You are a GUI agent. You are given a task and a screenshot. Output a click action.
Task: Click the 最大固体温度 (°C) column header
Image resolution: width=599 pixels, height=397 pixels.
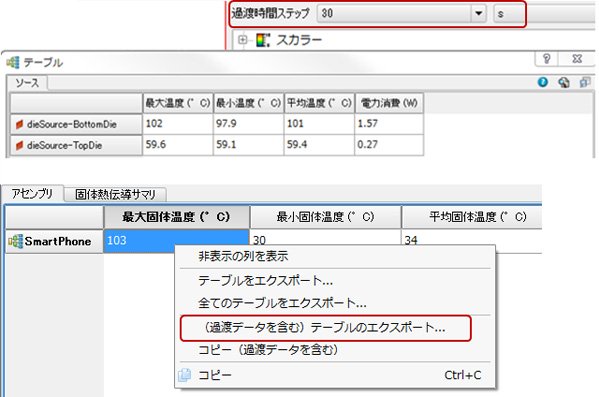coord(176,217)
